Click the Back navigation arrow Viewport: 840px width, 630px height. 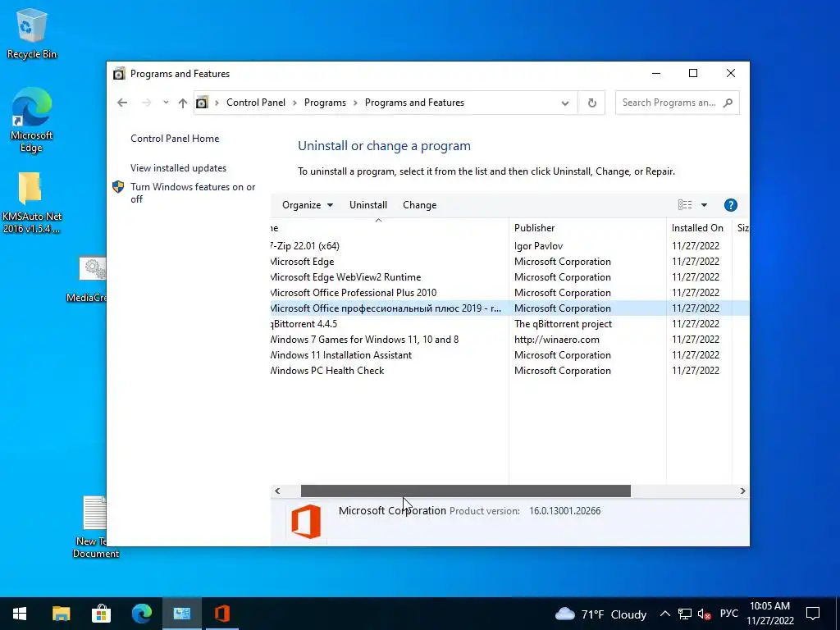click(x=122, y=103)
